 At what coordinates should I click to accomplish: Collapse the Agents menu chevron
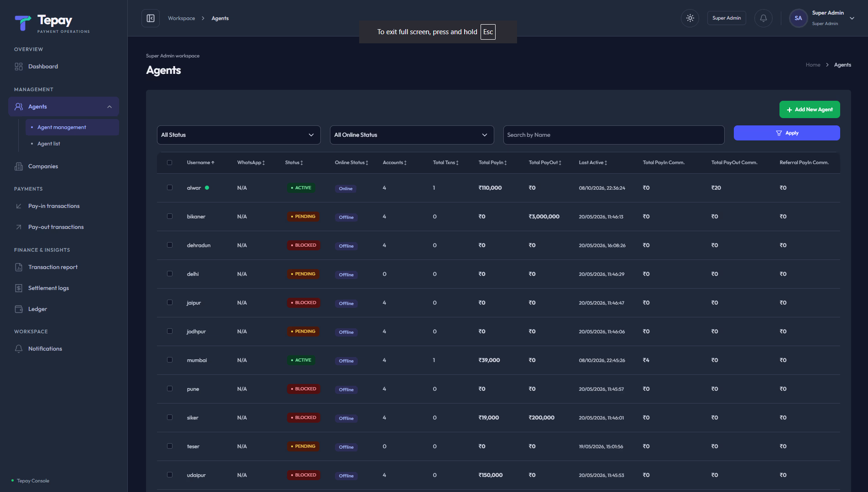click(x=110, y=107)
